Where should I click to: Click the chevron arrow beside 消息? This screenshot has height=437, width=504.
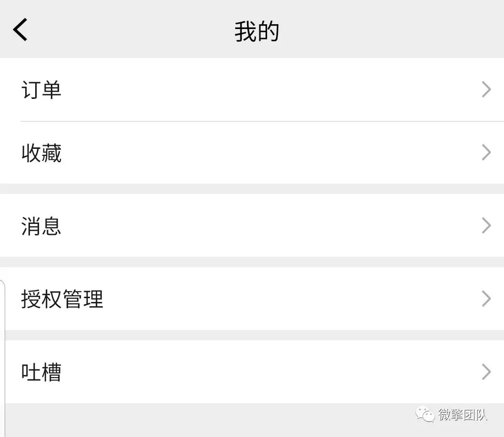click(x=486, y=225)
